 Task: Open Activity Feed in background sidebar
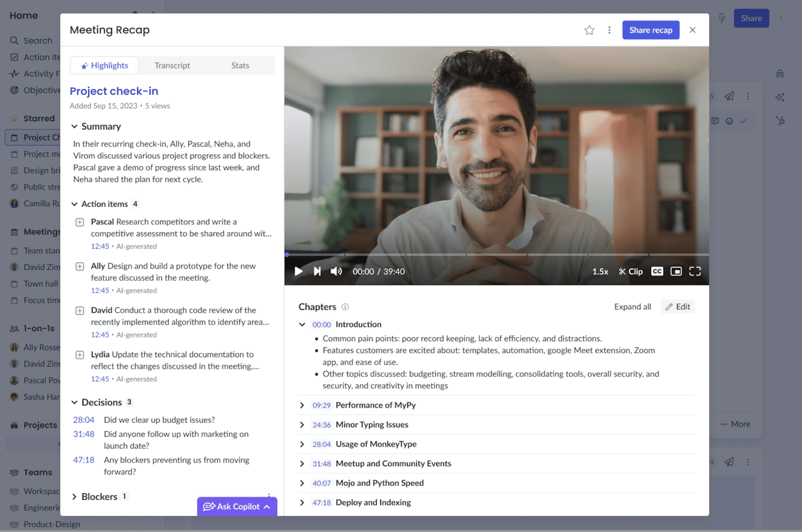tap(35, 74)
